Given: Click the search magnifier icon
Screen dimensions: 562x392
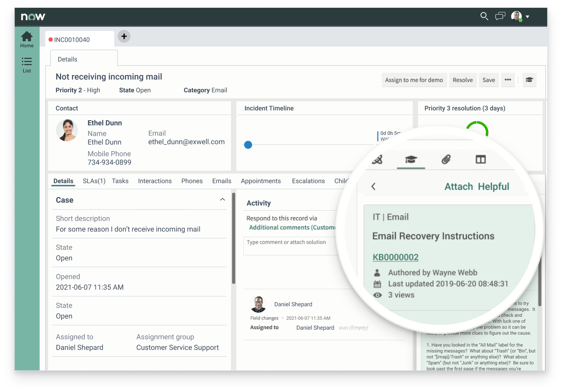Looking at the screenshot, I should (484, 16).
